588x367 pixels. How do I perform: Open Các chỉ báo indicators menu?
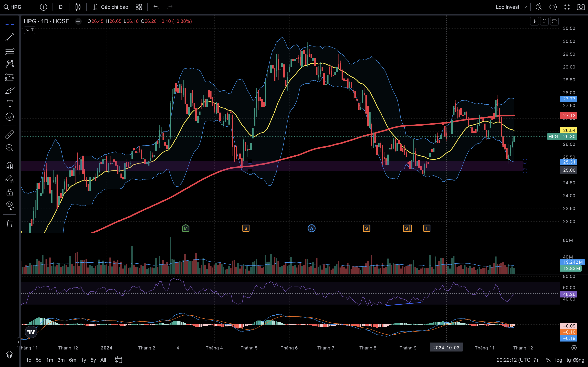110,7
